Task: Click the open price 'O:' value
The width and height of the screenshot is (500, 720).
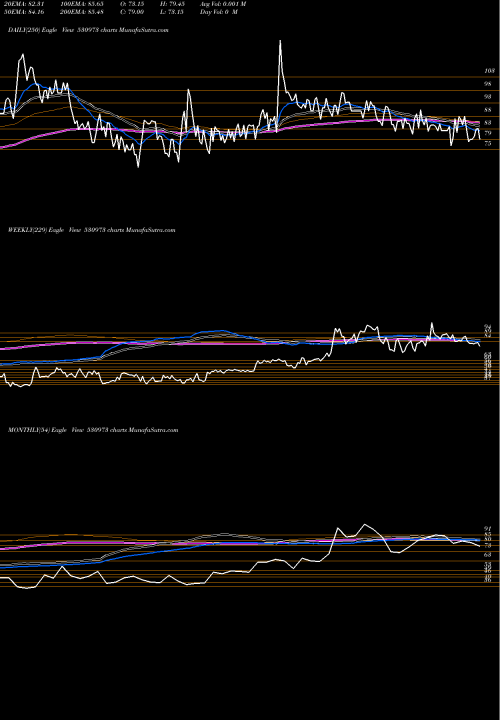Action: click(x=134, y=4)
